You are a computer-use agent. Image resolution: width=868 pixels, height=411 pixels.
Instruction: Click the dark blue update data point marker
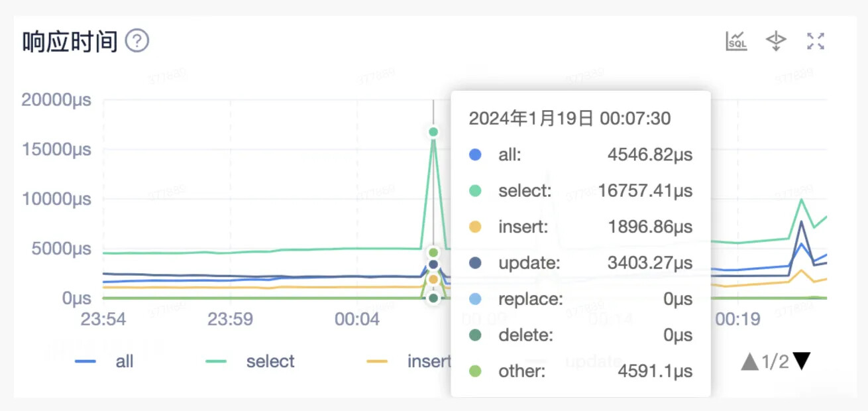(x=433, y=264)
